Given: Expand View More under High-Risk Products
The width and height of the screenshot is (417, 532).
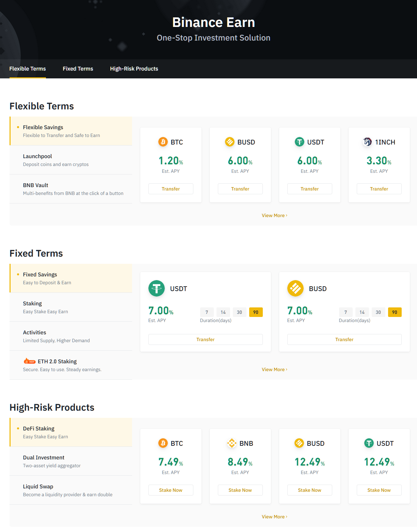Looking at the screenshot, I should point(274,517).
